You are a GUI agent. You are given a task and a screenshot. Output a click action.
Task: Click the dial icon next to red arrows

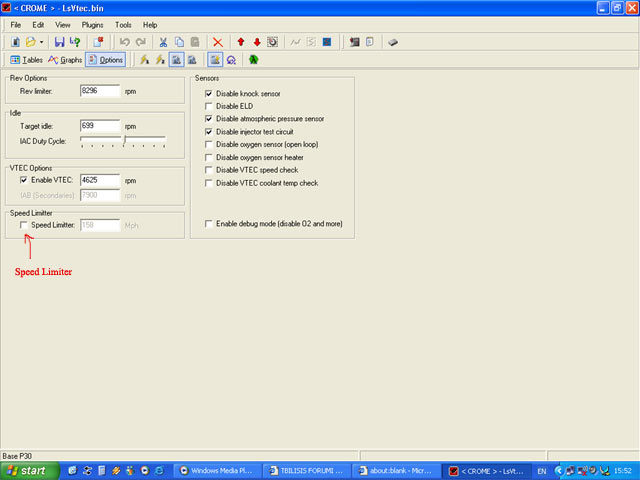pyautogui.click(x=272, y=42)
